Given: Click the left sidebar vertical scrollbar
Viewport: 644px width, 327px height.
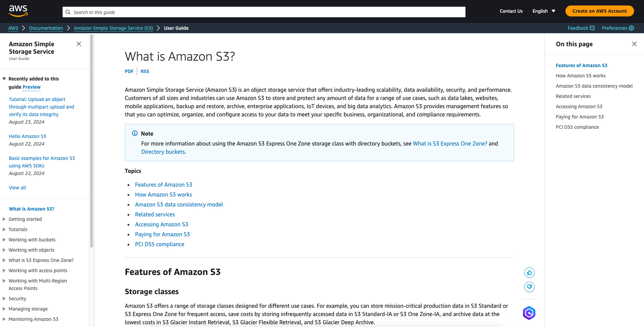Looking at the screenshot, I should (x=92, y=140).
